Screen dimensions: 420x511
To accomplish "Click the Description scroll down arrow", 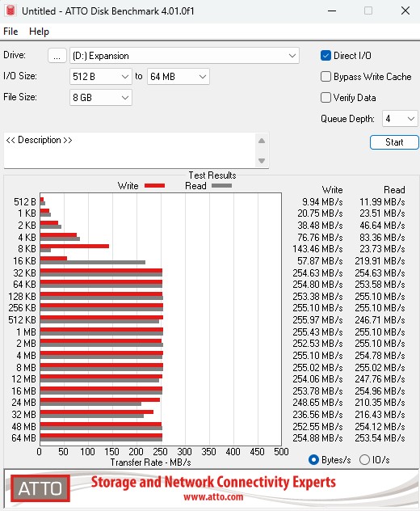I will click(262, 161).
